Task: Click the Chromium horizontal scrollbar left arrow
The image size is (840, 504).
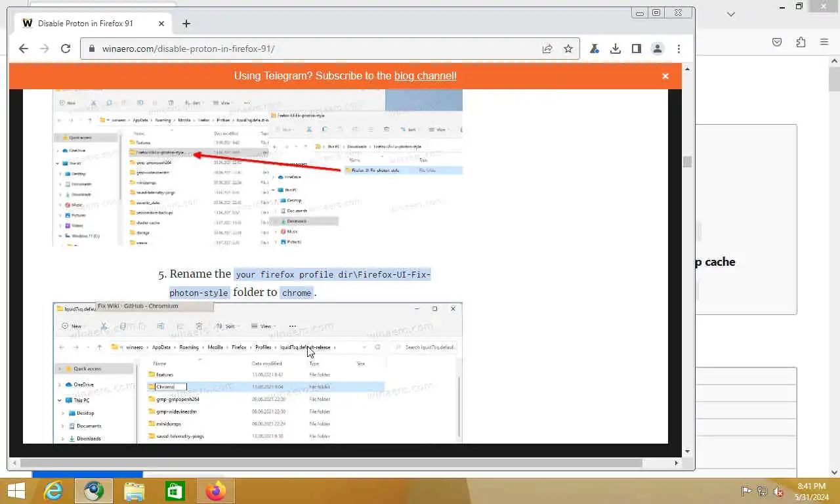Action: point(14,463)
